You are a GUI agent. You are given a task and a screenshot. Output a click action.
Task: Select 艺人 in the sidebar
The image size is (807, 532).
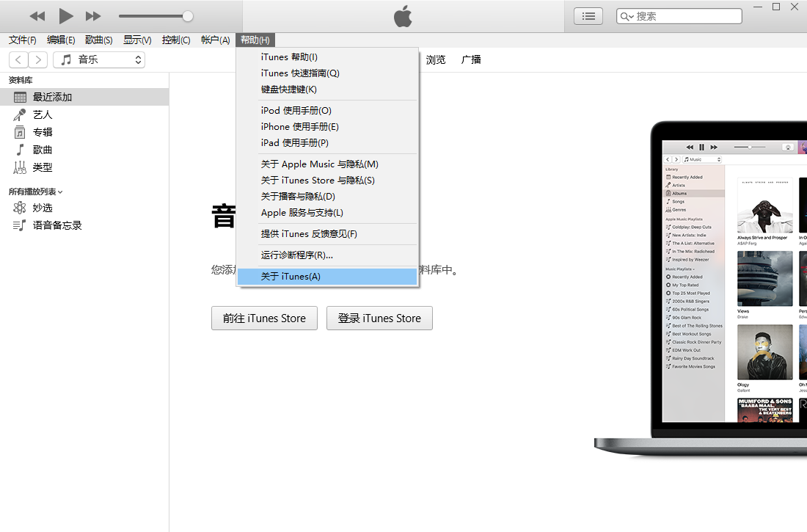84,114
